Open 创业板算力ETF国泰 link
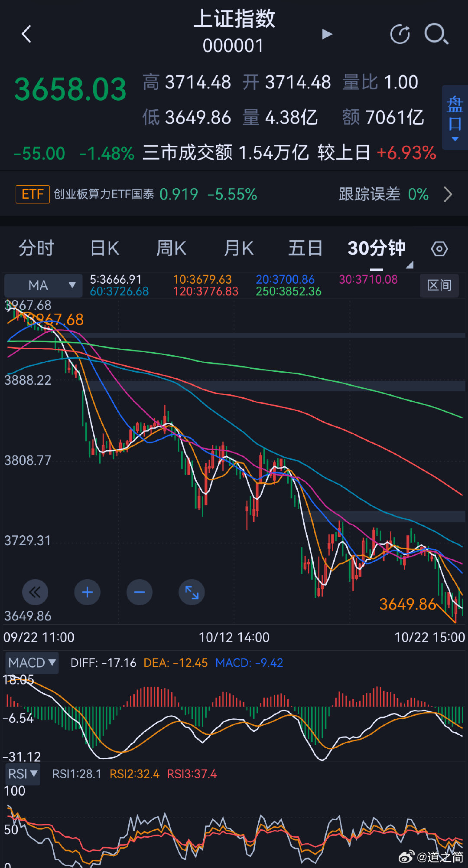This screenshot has height=868, width=468. point(104,194)
